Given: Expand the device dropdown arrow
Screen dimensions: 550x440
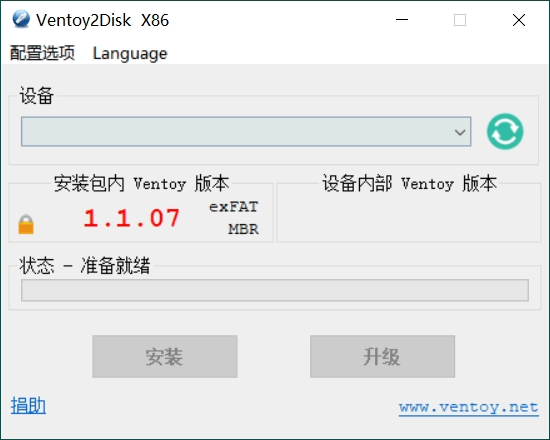Looking at the screenshot, I should (x=460, y=132).
